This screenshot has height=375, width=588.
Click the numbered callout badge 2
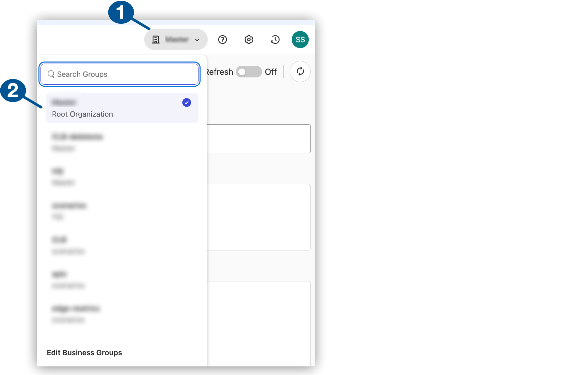[x=13, y=90]
